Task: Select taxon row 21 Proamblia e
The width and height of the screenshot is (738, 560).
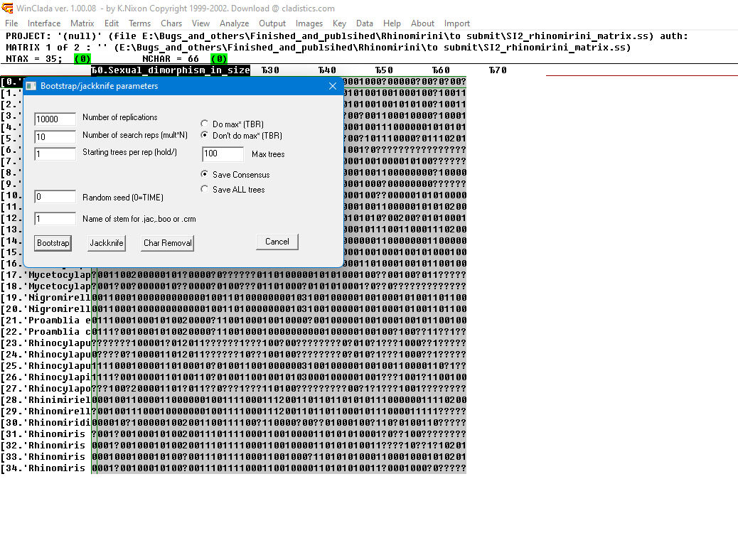Action: point(46,320)
